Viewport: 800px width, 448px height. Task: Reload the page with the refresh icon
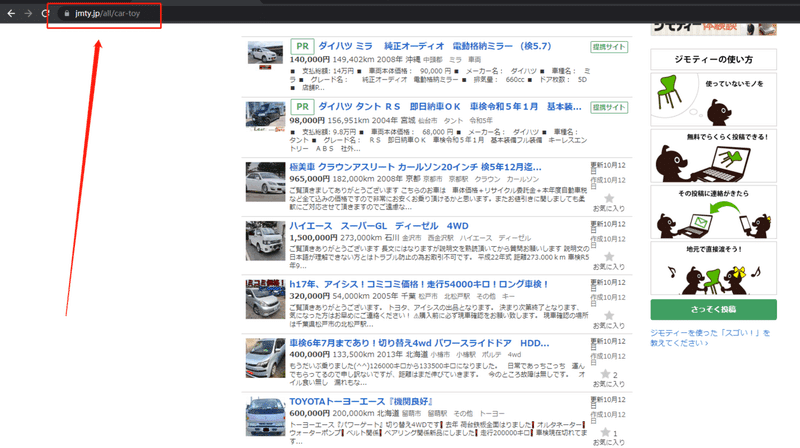tap(45, 13)
